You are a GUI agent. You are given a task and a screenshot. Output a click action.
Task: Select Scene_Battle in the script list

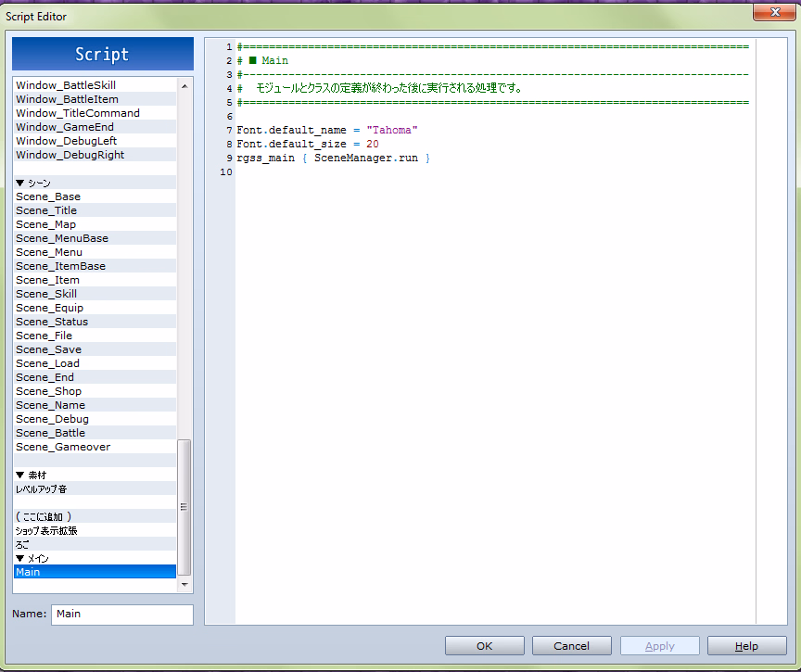coord(50,433)
